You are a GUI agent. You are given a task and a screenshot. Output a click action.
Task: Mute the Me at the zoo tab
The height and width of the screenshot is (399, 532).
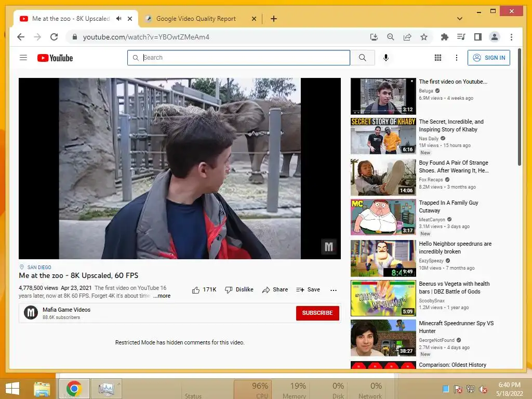(119, 19)
